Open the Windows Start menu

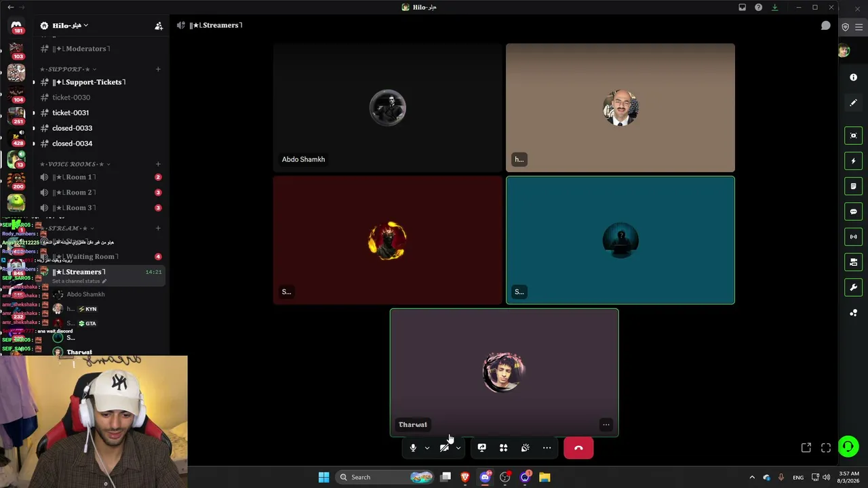point(323,477)
